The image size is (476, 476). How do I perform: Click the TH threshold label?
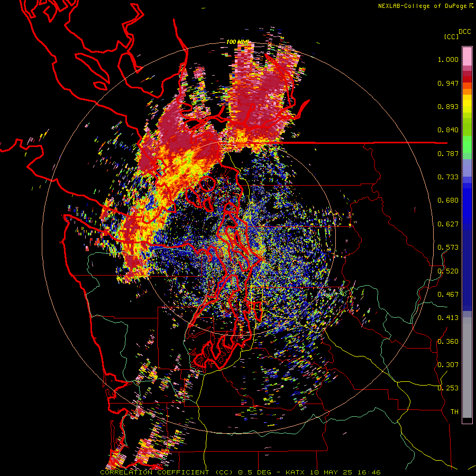click(x=454, y=411)
